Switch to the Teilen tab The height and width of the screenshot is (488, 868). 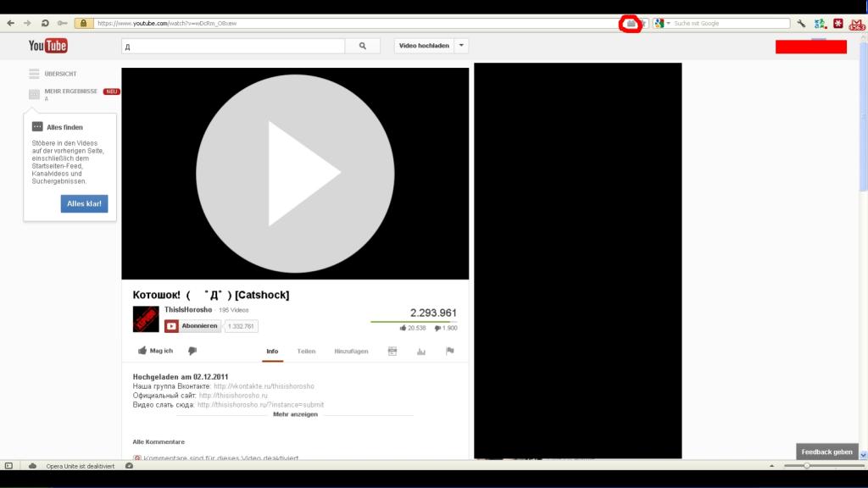click(x=306, y=351)
